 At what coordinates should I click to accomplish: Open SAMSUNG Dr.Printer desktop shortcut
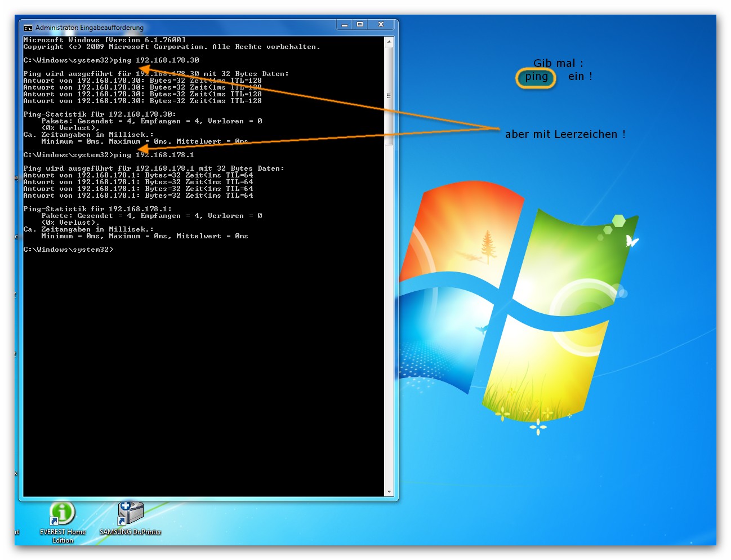pyautogui.click(x=131, y=518)
